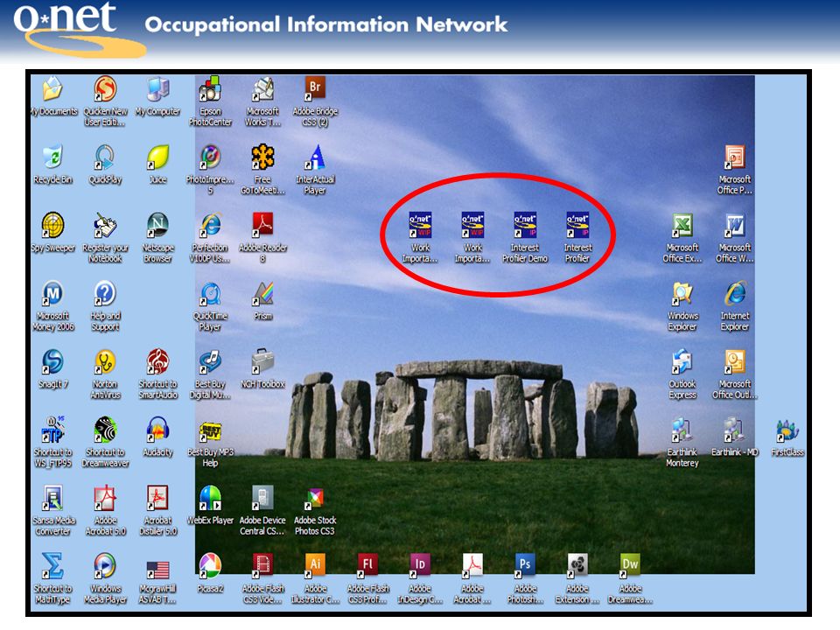Launch Adobe Flash CS3 Professional shortcut

pyautogui.click(x=367, y=566)
